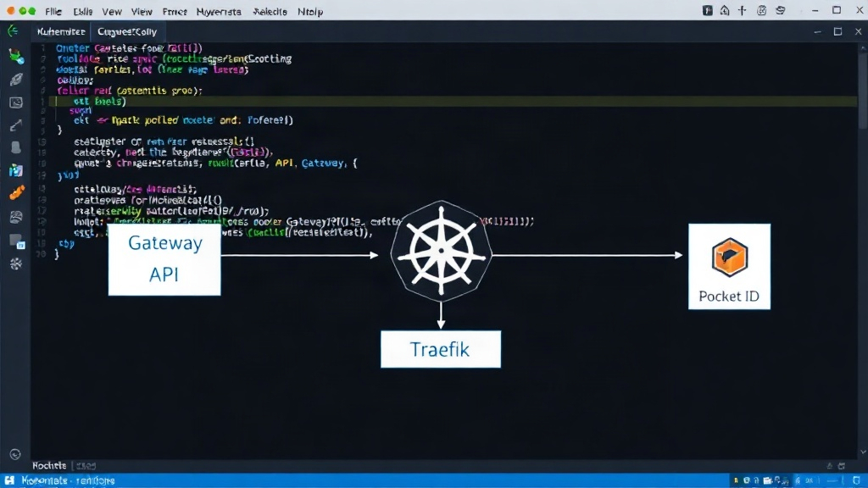Screen dimensions: 868x488
Task: Click the circular icon at the sidebar bottom
Action: click(15, 454)
